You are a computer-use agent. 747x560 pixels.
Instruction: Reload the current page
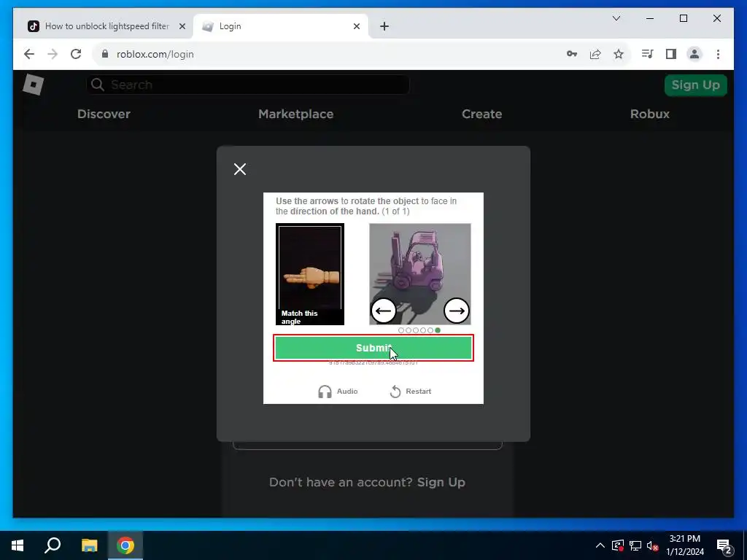click(x=76, y=54)
